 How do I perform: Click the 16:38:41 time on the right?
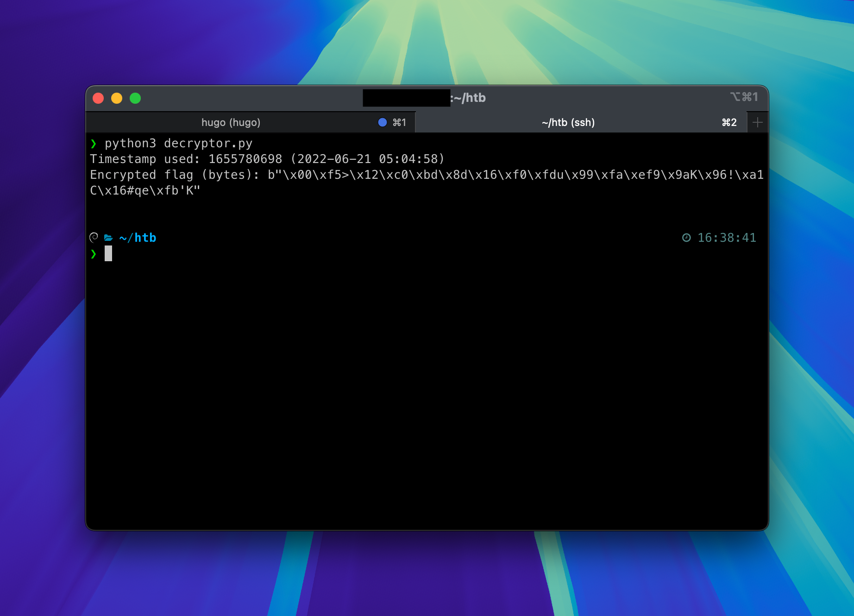[x=726, y=238]
